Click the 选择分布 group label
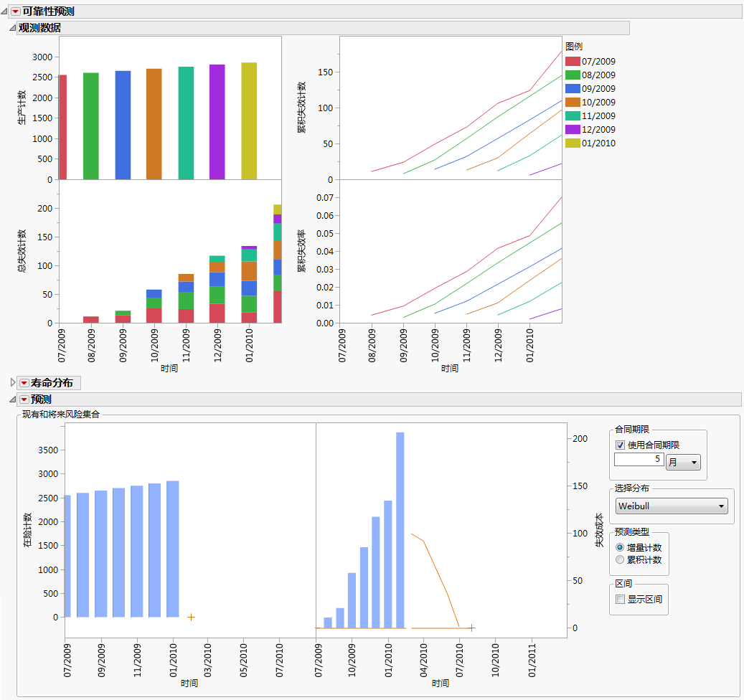The height and width of the screenshot is (700, 744). 632,488
